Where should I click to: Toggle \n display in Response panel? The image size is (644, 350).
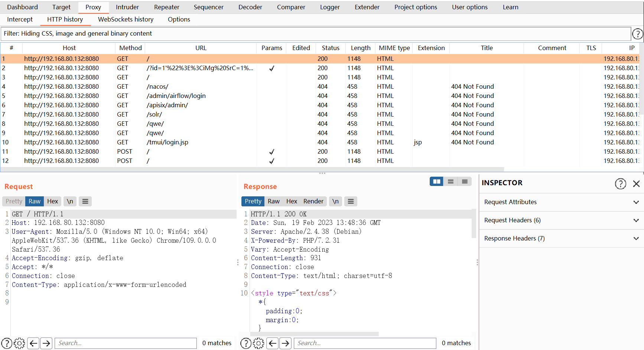coord(335,201)
